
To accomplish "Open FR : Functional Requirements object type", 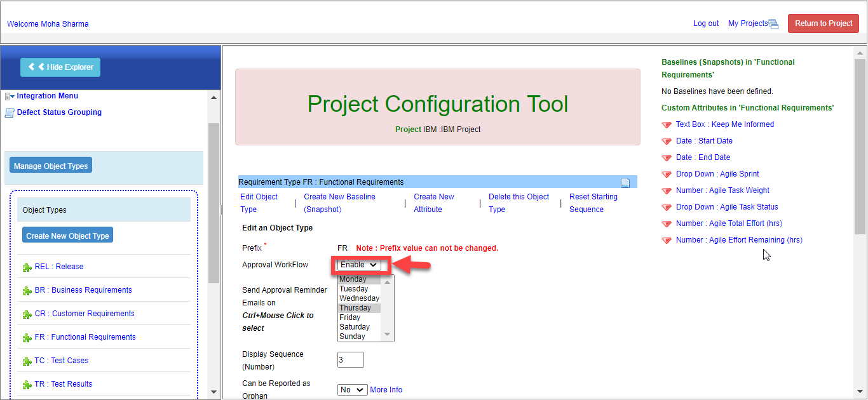I will 85,337.
